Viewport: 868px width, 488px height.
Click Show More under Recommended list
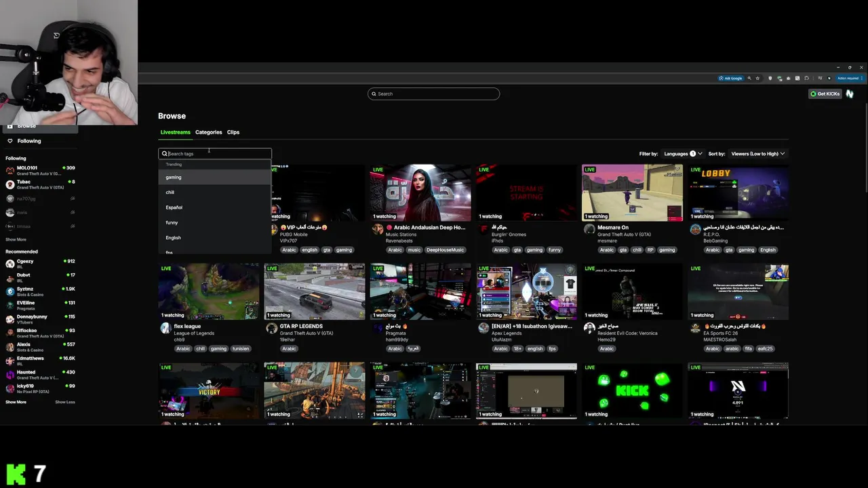16,402
